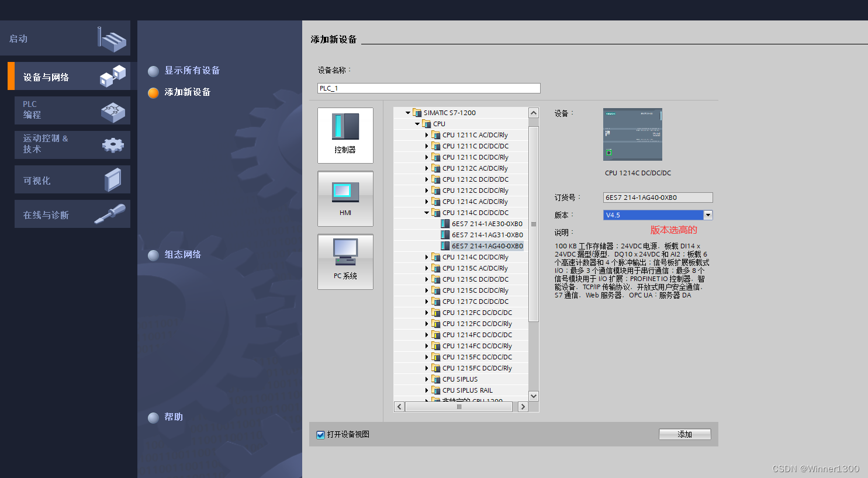Click the 设备名称 PLC_1 input field
Viewport: 868px width, 478px height.
tap(429, 88)
